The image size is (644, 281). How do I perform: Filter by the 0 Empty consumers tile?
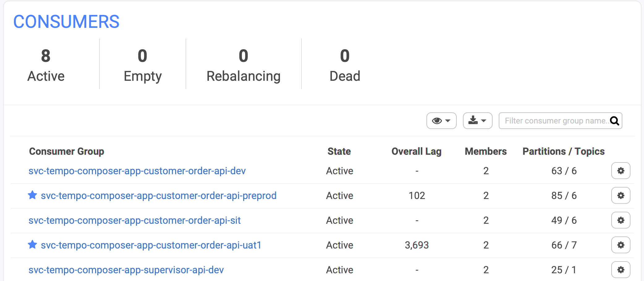(x=142, y=65)
